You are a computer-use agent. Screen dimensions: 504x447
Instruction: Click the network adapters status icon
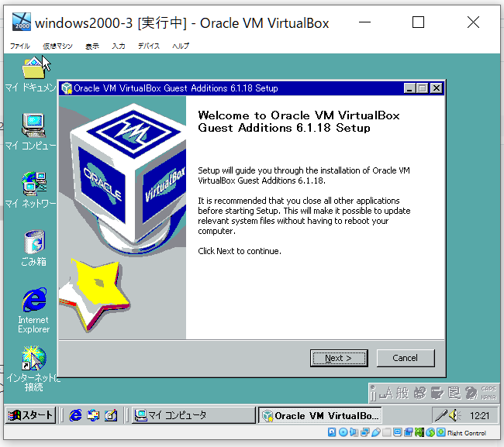point(365,432)
